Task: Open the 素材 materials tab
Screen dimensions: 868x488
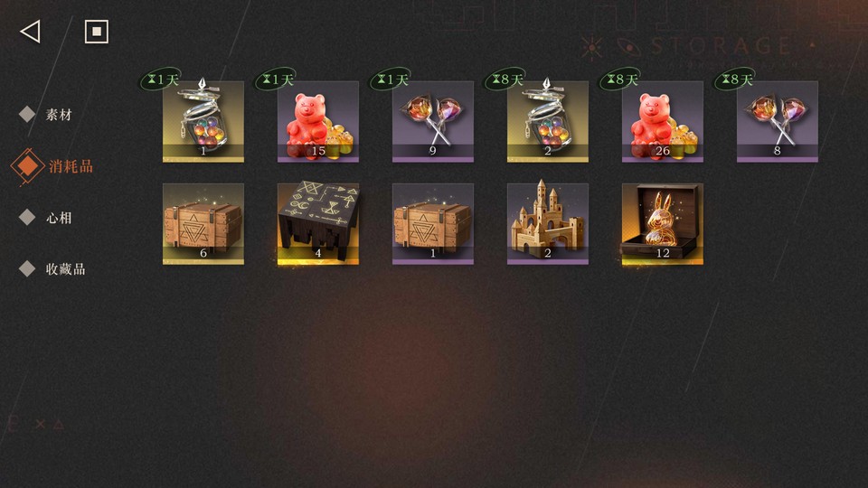Action: coord(60,115)
